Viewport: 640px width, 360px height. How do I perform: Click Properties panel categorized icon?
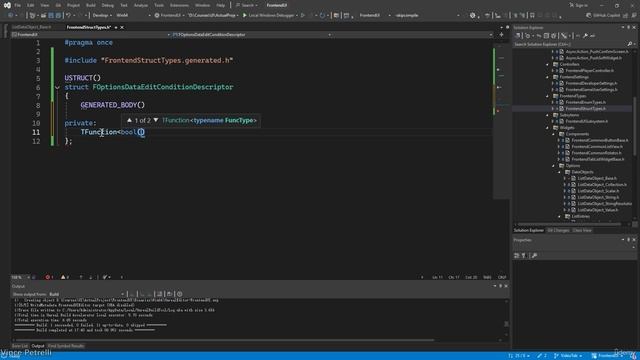517,256
